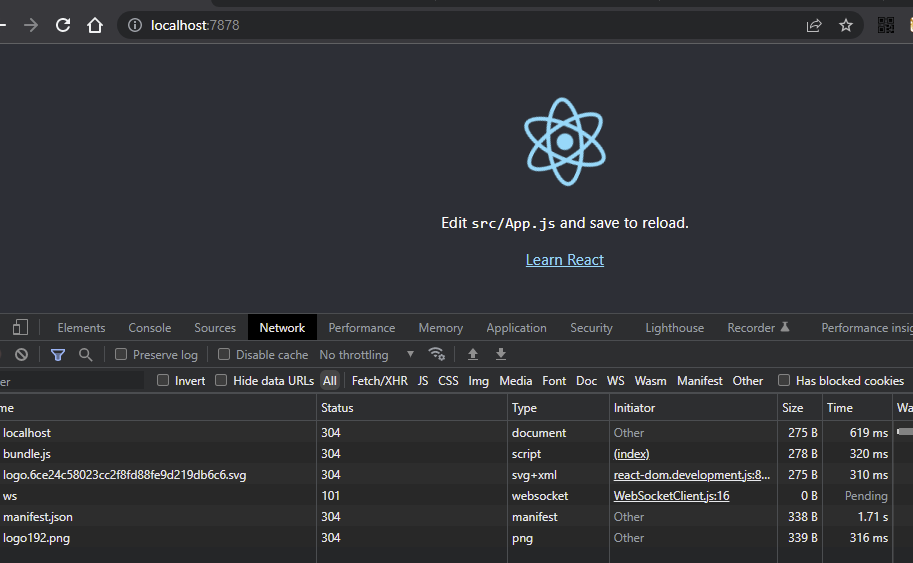Filter requests by Img type
This screenshot has height=563, width=913.
coord(479,381)
